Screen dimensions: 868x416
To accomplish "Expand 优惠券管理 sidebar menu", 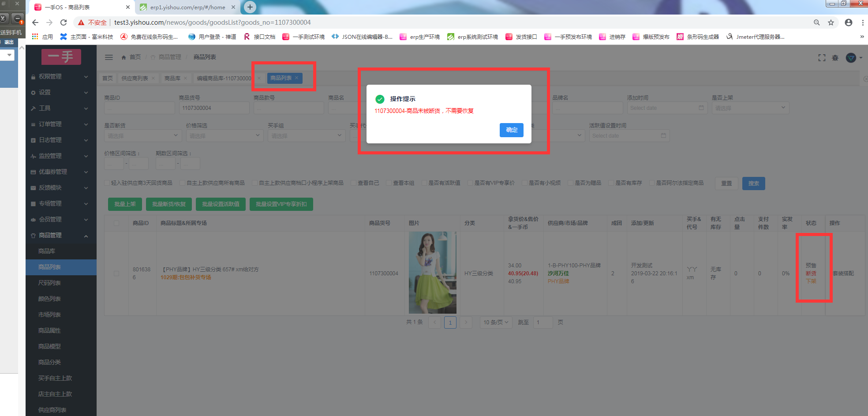I will [x=61, y=172].
